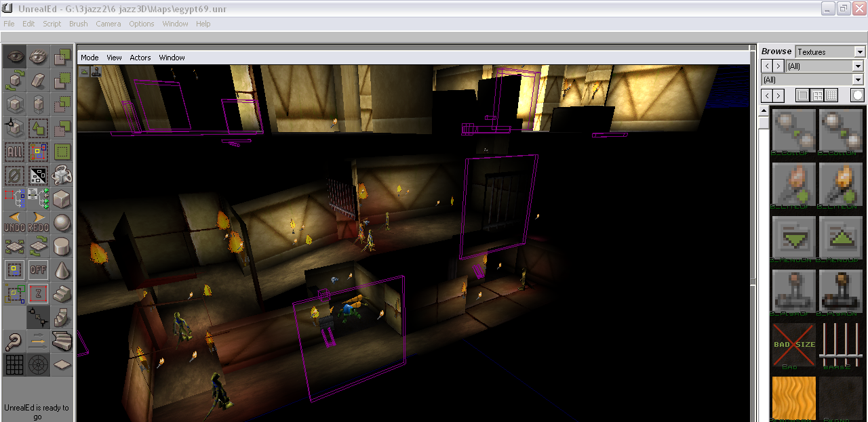Click the top staircase brush icon

[62, 294]
